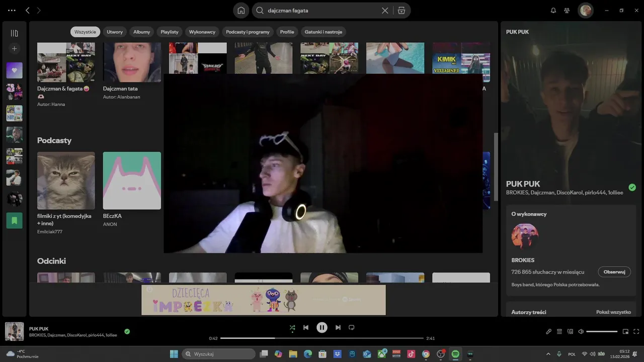Screen dimensions: 644x362
Task: Clear the search field with the X
Action: (385, 10)
